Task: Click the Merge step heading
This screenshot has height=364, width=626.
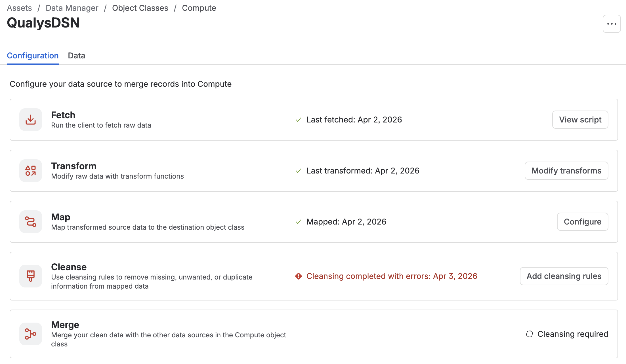Action: coord(65,325)
